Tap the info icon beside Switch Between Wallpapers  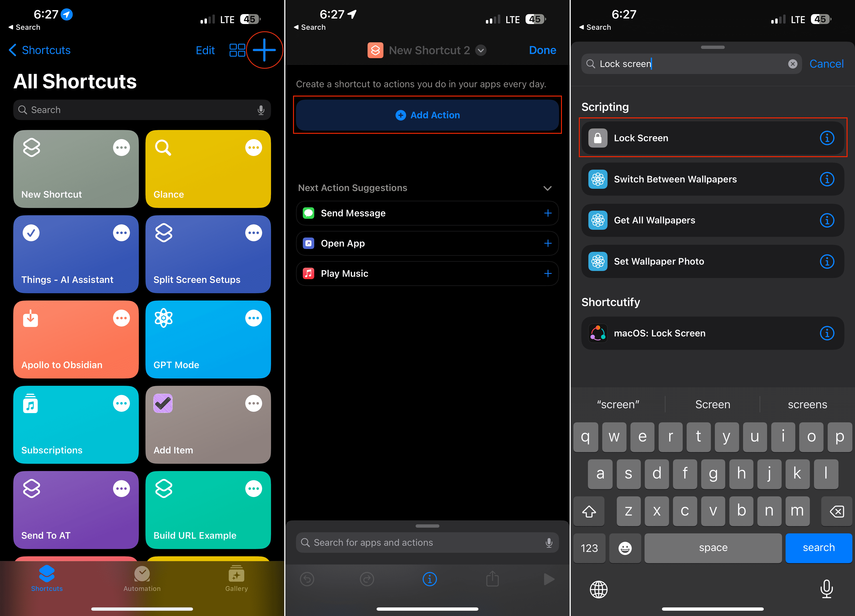click(827, 179)
